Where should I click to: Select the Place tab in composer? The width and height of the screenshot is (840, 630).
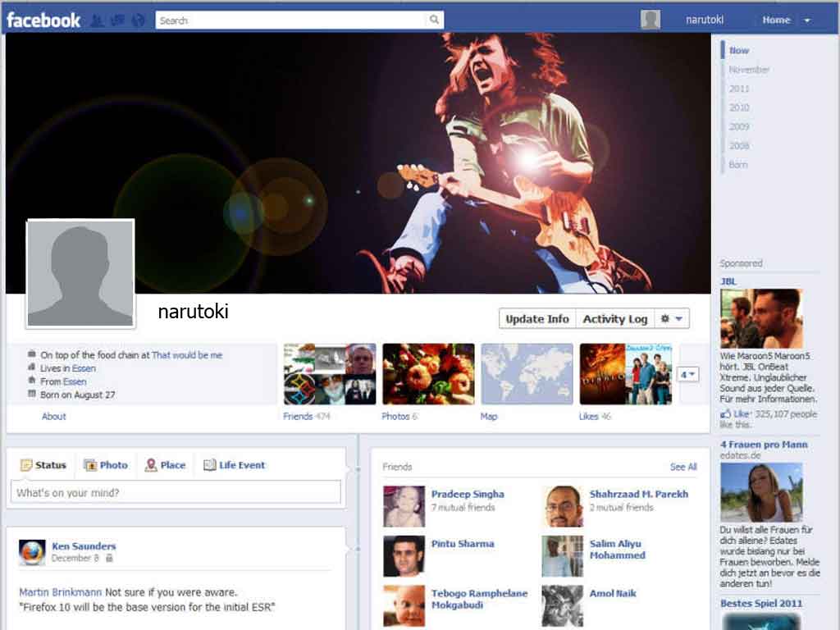tap(165, 465)
